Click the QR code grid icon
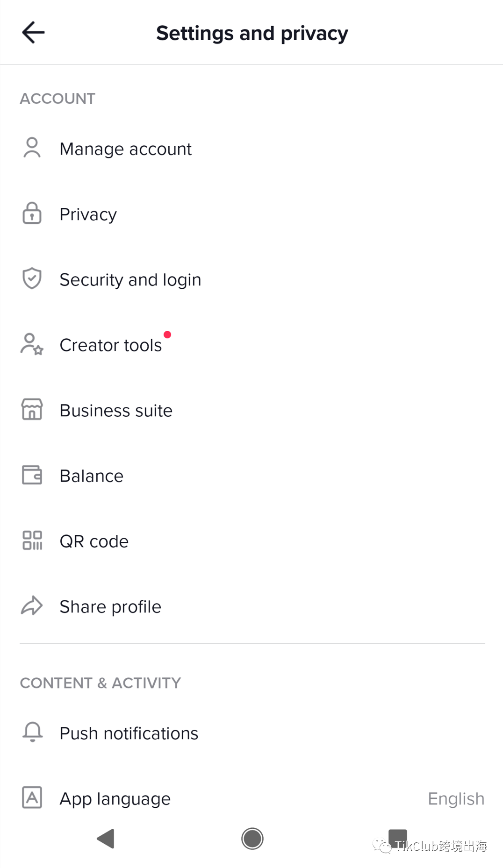 pyautogui.click(x=32, y=541)
